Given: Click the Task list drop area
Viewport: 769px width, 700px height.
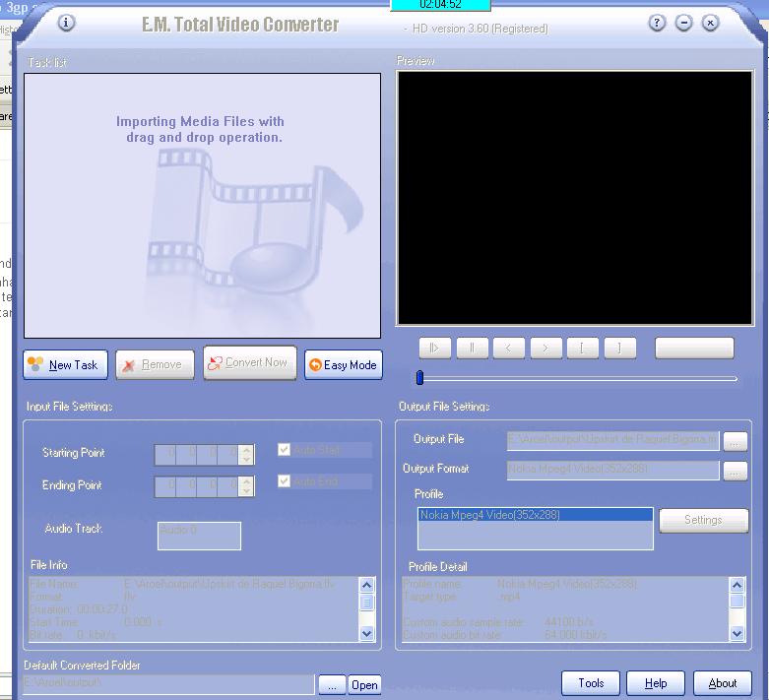Looking at the screenshot, I should coord(202,206).
